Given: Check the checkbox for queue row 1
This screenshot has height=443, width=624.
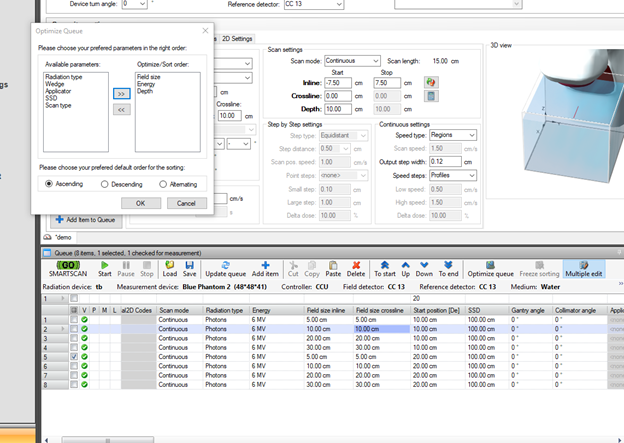Looking at the screenshot, I should click(74, 320).
